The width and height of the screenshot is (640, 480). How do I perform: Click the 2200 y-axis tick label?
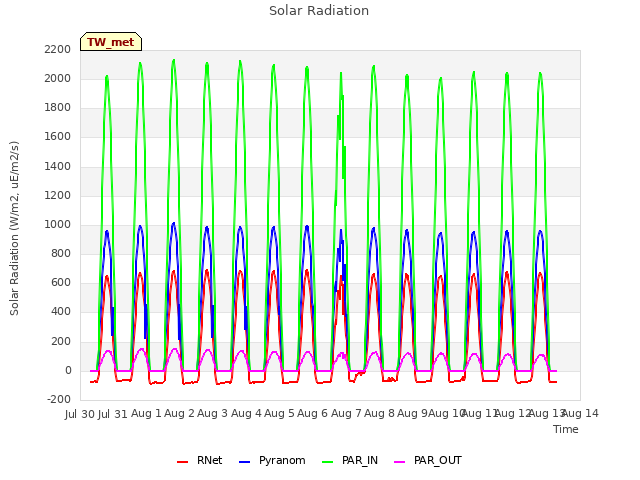(58, 49)
